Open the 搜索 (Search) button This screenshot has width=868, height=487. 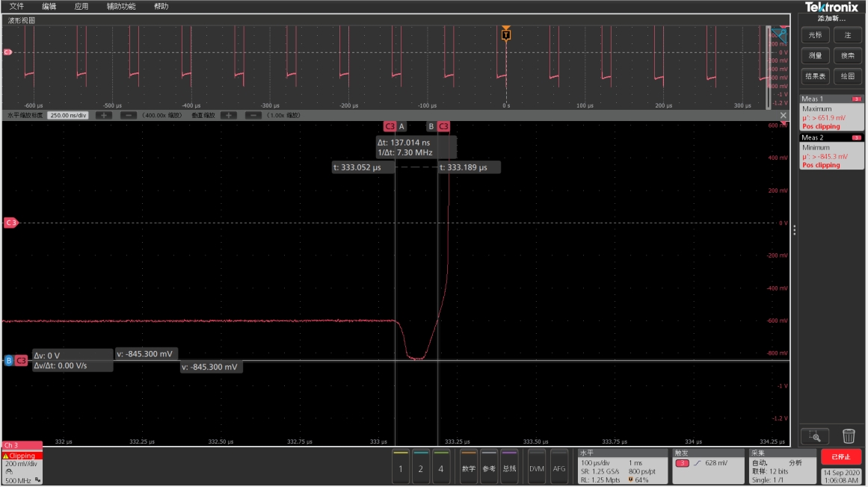pyautogui.click(x=848, y=55)
